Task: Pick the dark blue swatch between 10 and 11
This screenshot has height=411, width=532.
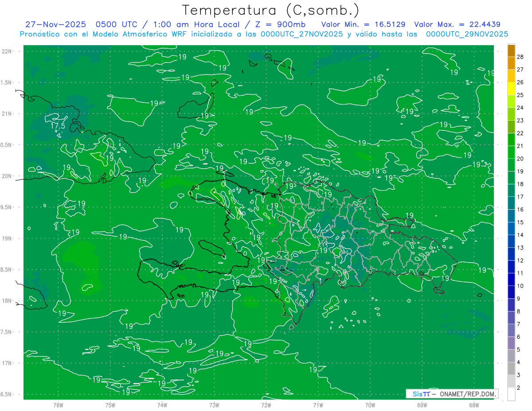Action: pos(511,279)
